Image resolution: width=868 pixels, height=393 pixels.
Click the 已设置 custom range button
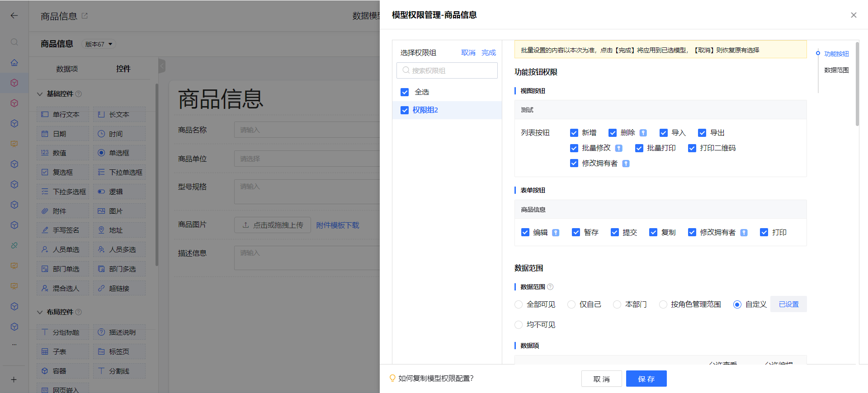[x=789, y=304]
